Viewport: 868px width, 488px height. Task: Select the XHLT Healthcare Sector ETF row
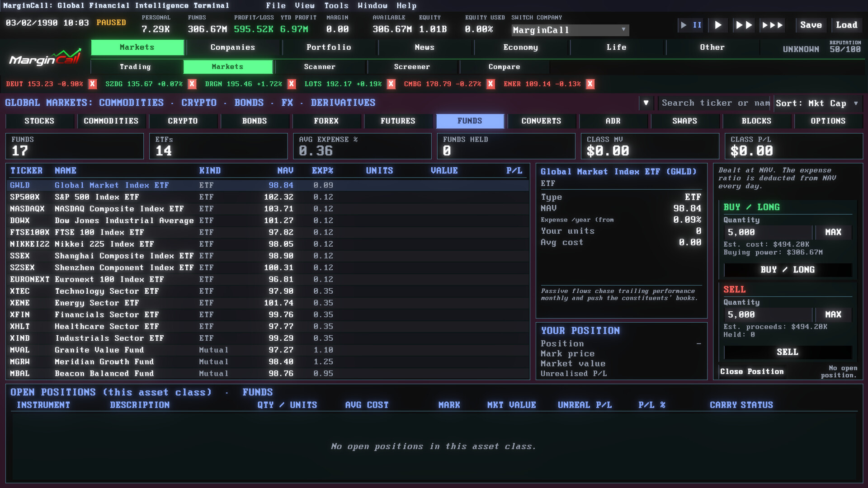(x=268, y=326)
